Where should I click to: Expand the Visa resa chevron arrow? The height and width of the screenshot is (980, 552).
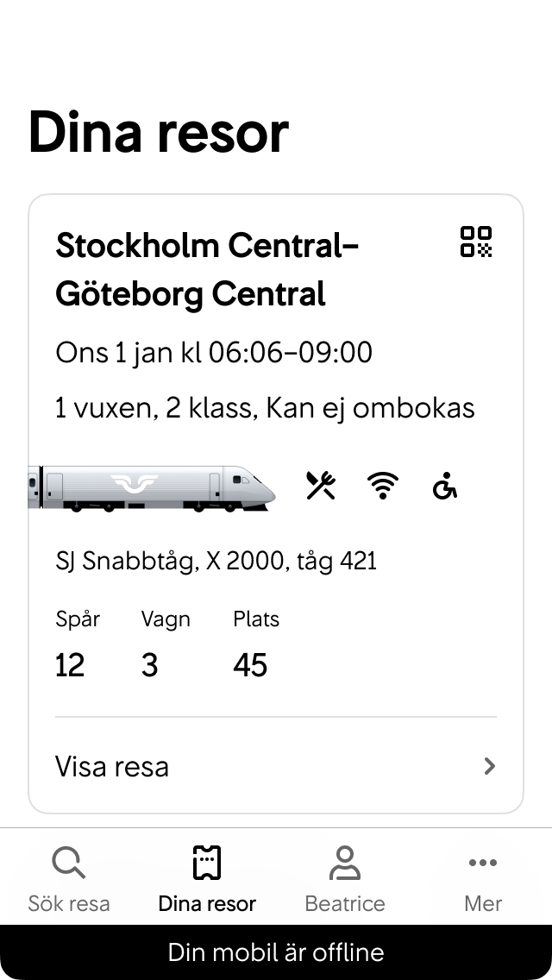488,766
